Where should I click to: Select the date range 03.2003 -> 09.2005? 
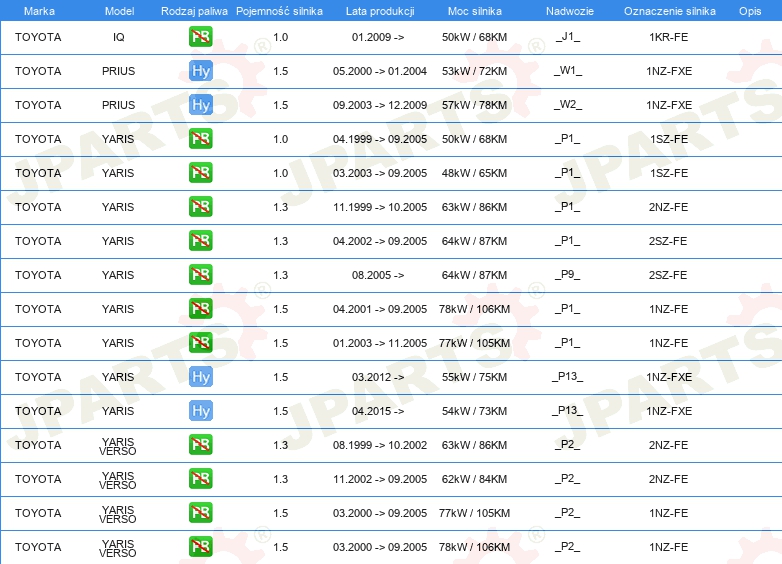tap(380, 173)
